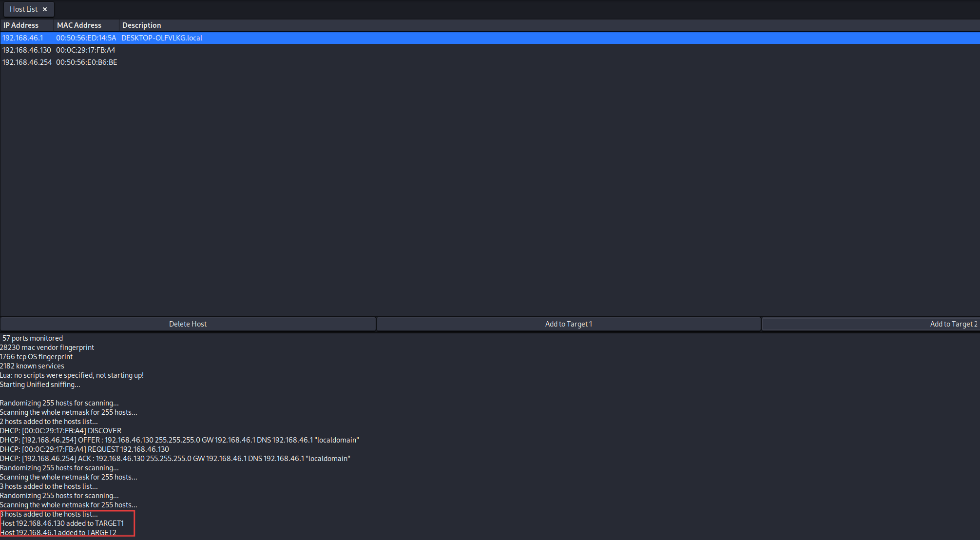The image size is (980, 540).
Task: Sort hosts by IP Address column
Action: pos(21,25)
